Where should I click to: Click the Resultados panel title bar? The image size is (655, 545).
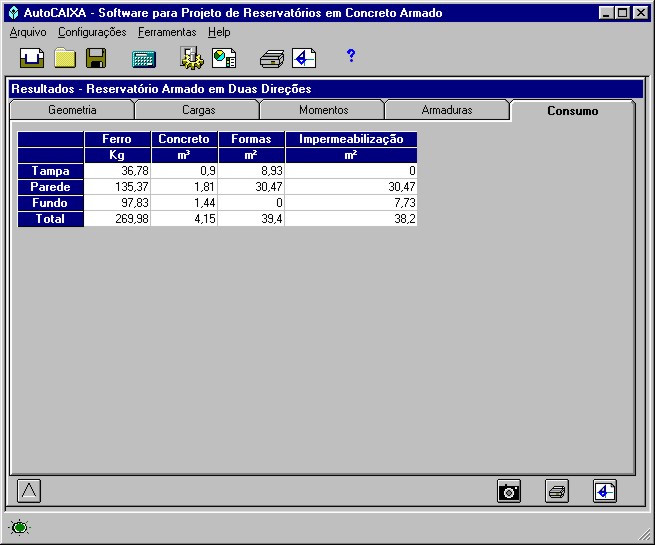(x=326, y=89)
